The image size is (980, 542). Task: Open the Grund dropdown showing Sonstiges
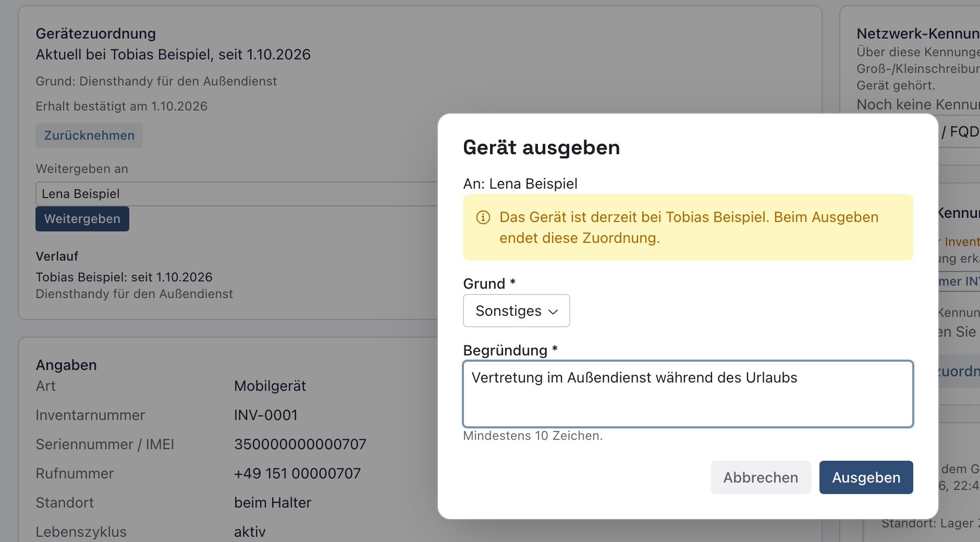coord(516,311)
